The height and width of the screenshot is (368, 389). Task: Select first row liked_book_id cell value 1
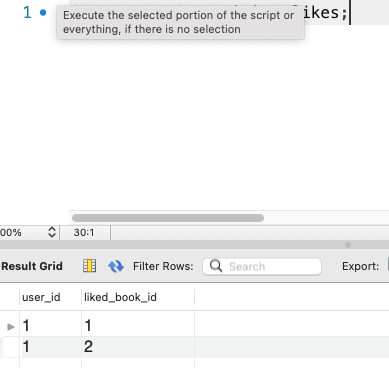[138, 325]
